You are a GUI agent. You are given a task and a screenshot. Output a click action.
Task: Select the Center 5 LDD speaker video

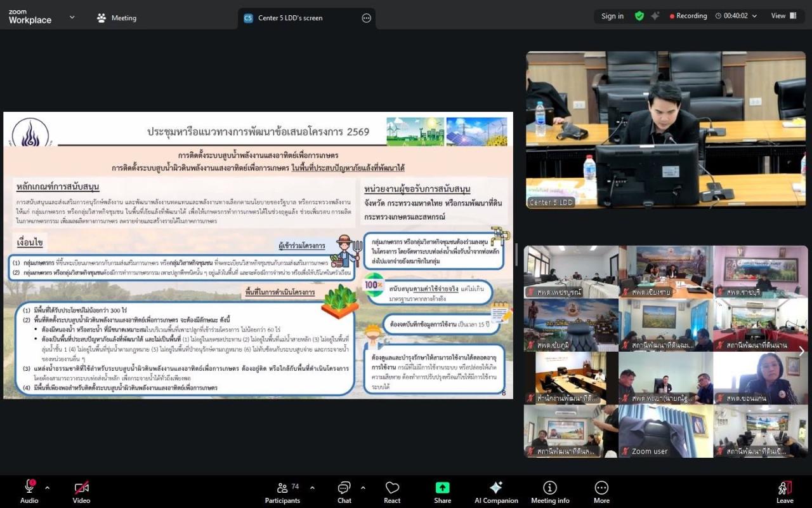(666, 130)
